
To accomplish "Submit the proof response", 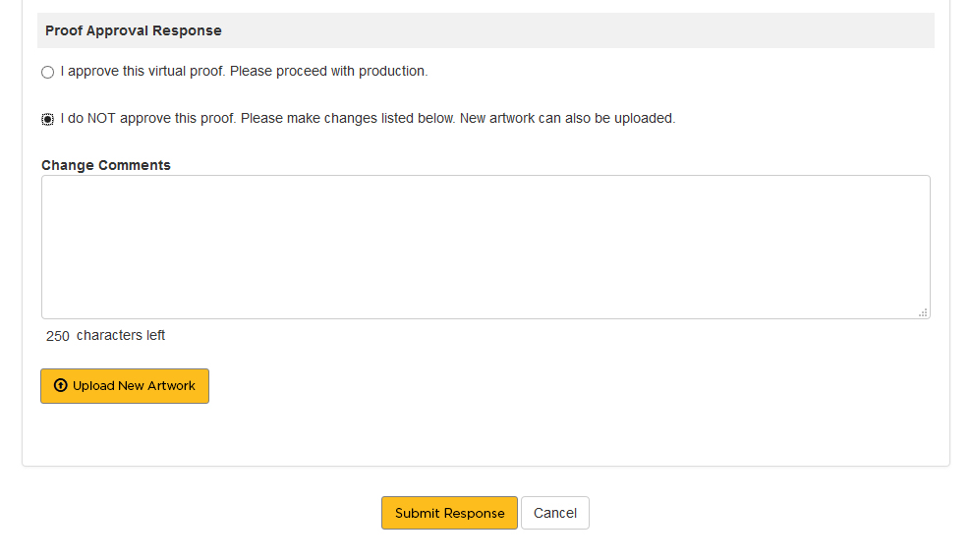I will coord(449,513).
